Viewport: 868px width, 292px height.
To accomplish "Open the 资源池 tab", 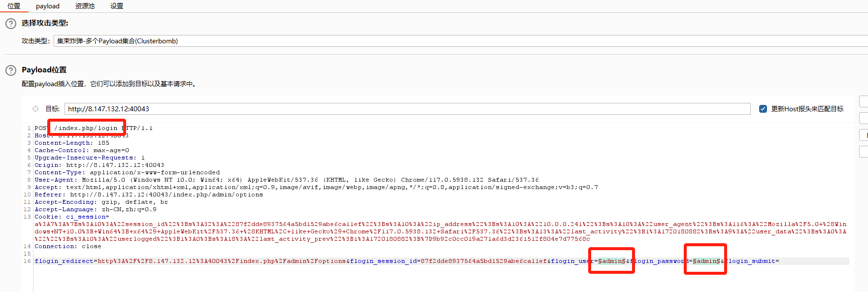I will (x=85, y=6).
